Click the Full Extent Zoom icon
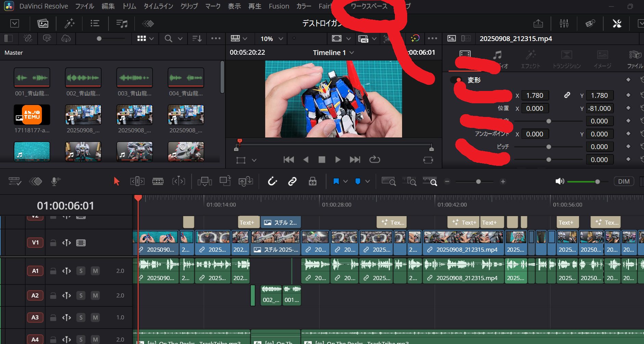 [x=389, y=181]
